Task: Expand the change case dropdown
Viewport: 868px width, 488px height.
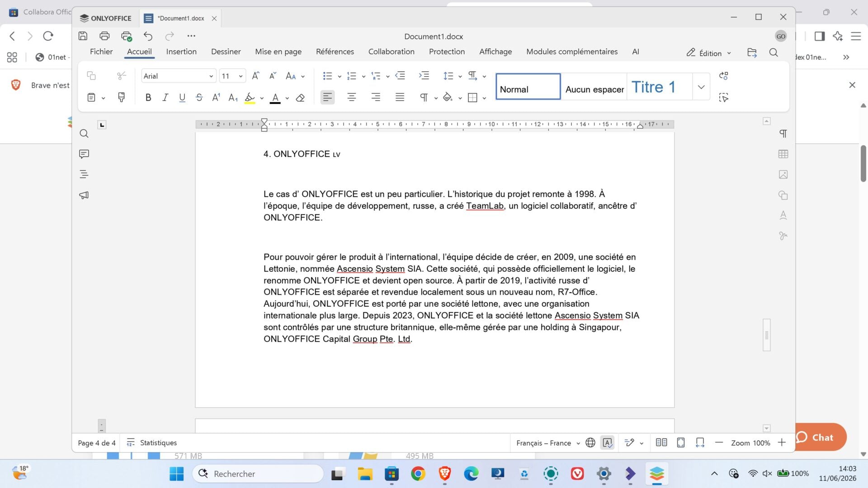Action: pos(303,76)
